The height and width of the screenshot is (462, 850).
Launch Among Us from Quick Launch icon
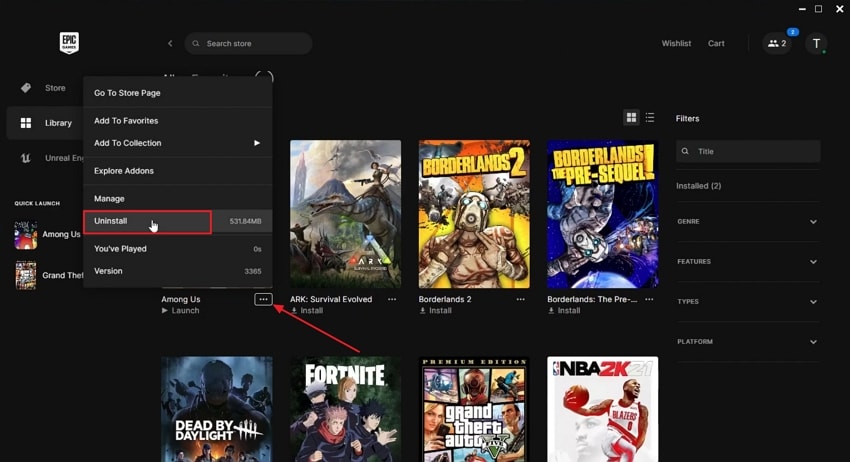point(25,234)
